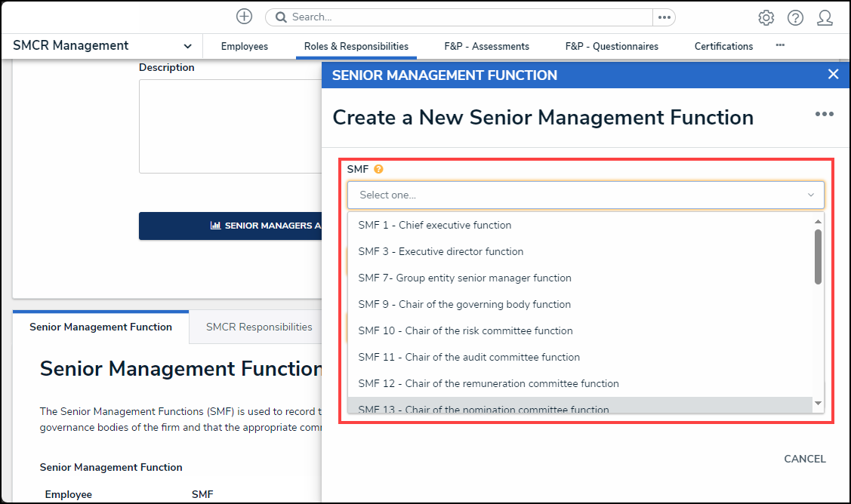This screenshot has width=851, height=504.
Task: Show more navigation tabs ellipsis
Action: (780, 45)
